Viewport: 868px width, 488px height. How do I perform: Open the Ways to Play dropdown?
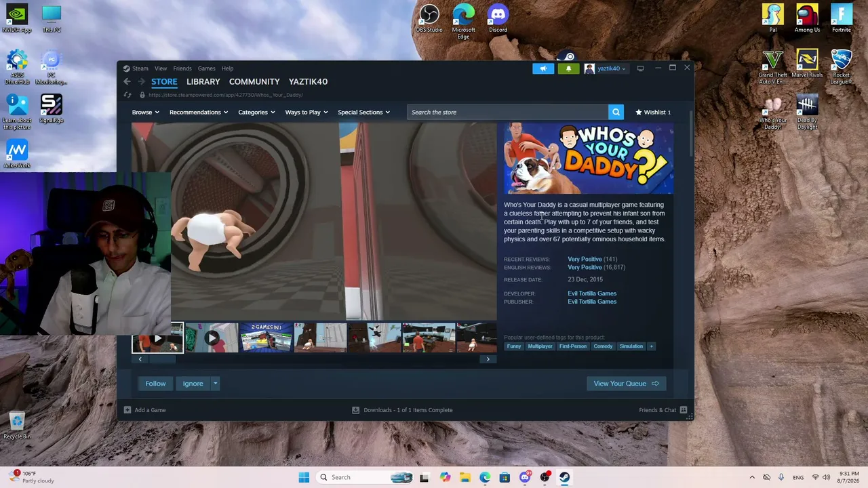(307, 113)
